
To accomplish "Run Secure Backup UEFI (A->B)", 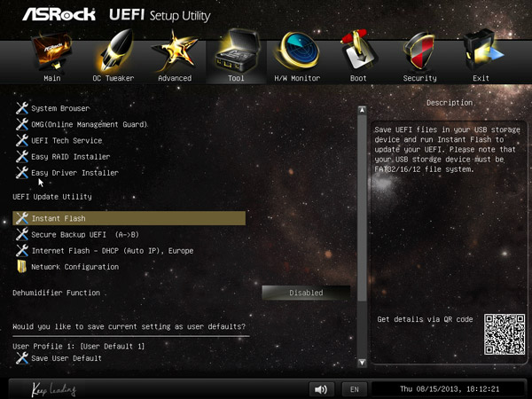I will (85, 234).
